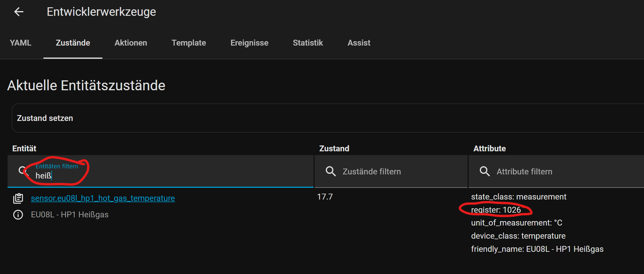Open the Ereignisse tab
The height and width of the screenshot is (274, 644).
pyautogui.click(x=249, y=43)
